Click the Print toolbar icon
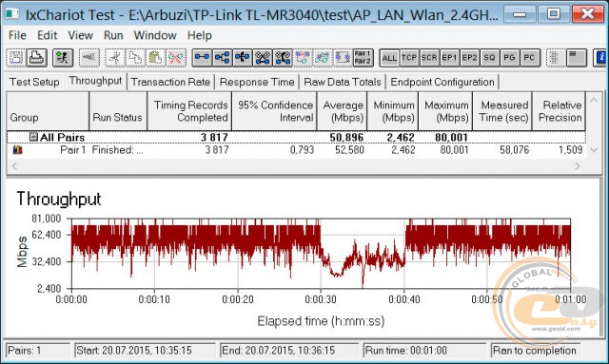 tap(37, 58)
